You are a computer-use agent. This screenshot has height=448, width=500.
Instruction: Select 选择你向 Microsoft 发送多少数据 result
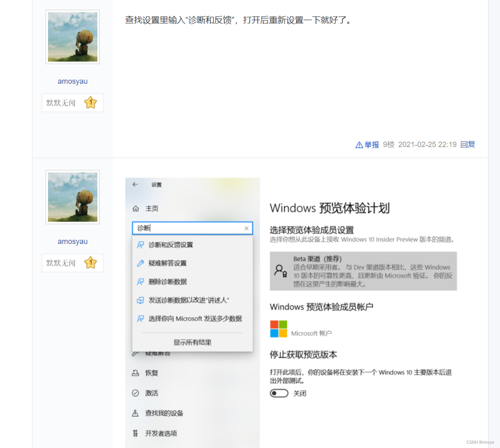point(192,319)
